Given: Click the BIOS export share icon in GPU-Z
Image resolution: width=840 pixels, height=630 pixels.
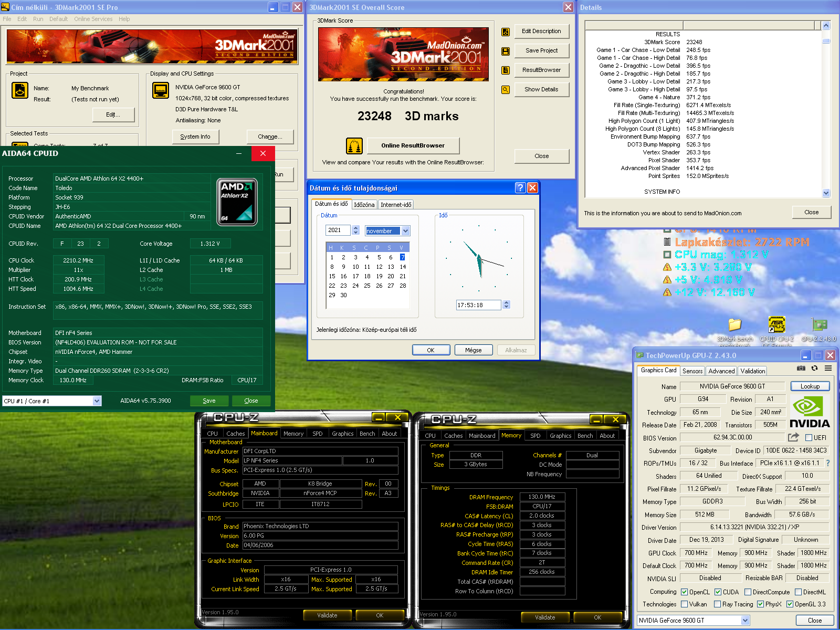Looking at the screenshot, I should click(x=793, y=437).
